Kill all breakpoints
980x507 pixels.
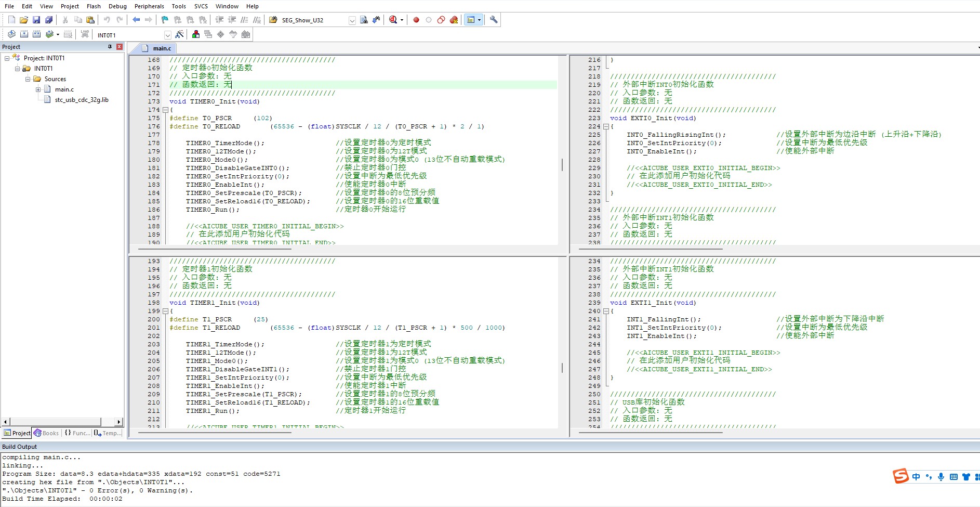tap(454, 20)
